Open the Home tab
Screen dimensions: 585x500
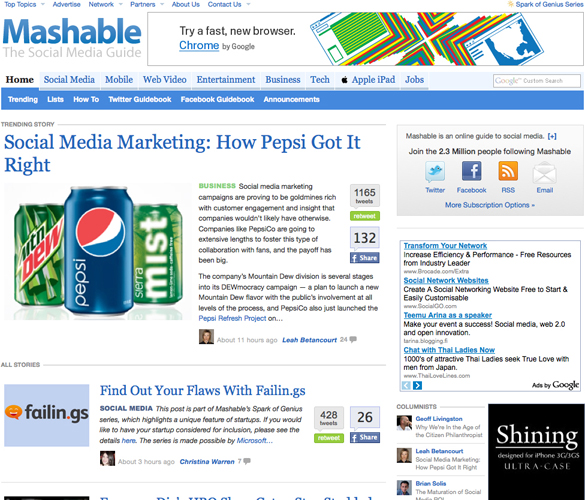[x=20, y=80]
